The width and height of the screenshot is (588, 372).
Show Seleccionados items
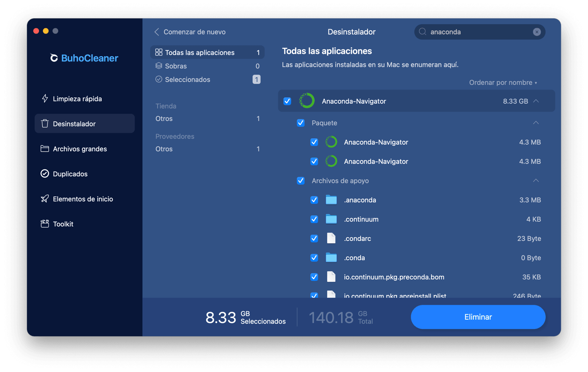(207, 79)
